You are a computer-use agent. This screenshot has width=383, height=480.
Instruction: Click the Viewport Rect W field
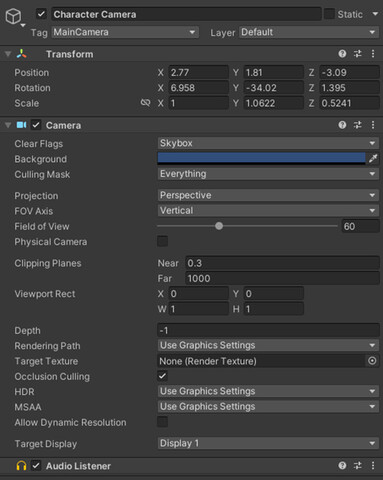pos(198,309)
